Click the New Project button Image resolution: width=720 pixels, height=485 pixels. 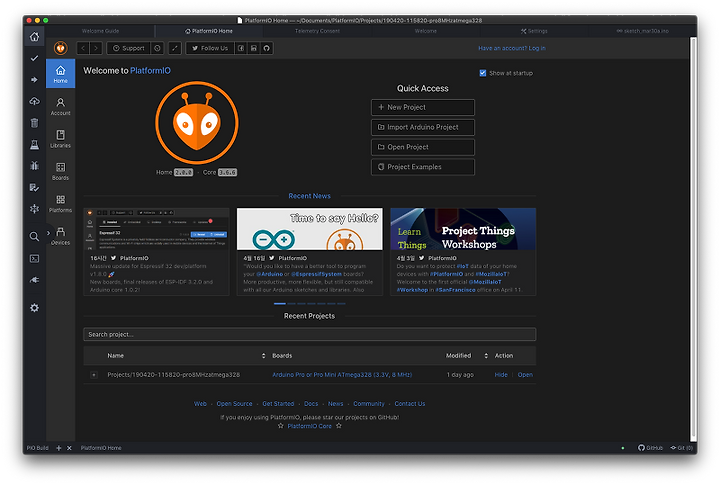[x=423, y=107]
